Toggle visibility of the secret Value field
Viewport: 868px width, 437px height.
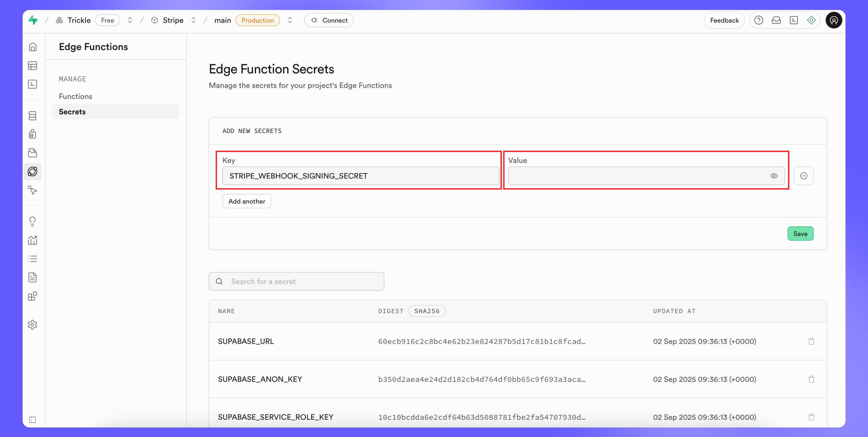[x=774, y=176]
